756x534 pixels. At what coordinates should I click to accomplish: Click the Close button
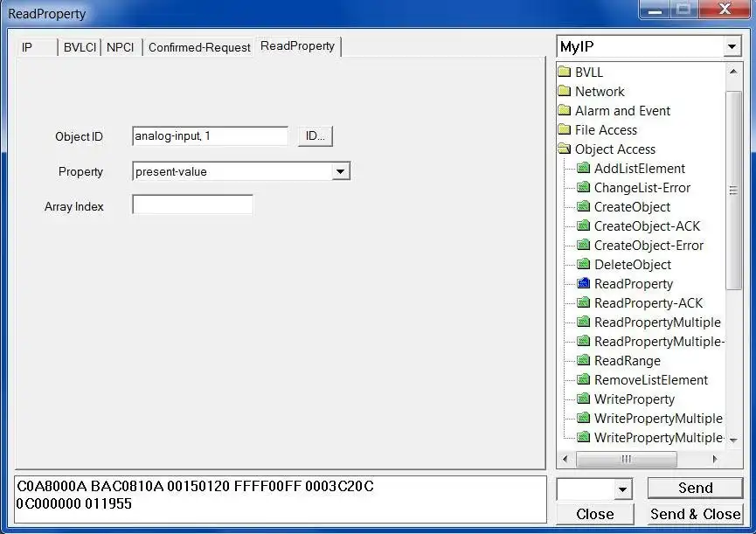click(x=595, y=514)
